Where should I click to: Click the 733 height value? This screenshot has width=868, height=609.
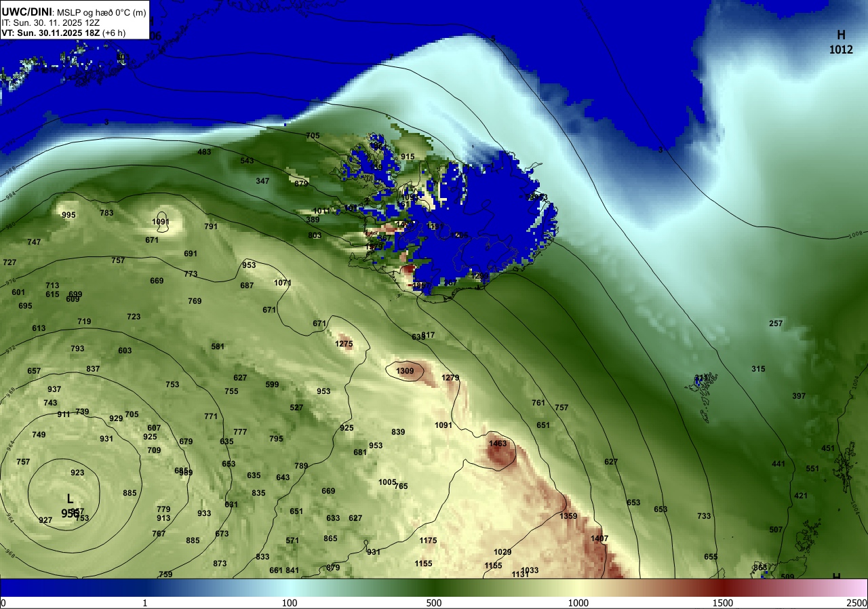(x=704, y=516)
